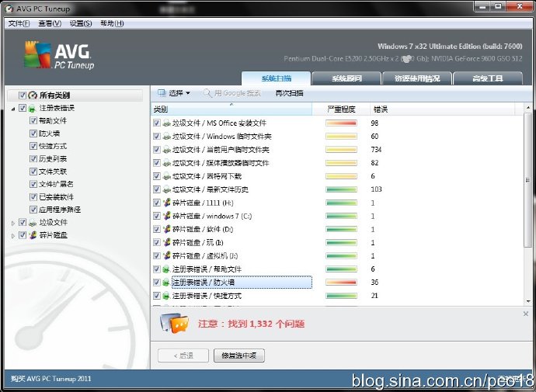Toggle 已安装软件 checkbox in the tree
The height and width of the screenshot is (392, 536).
tap(33, 197)
